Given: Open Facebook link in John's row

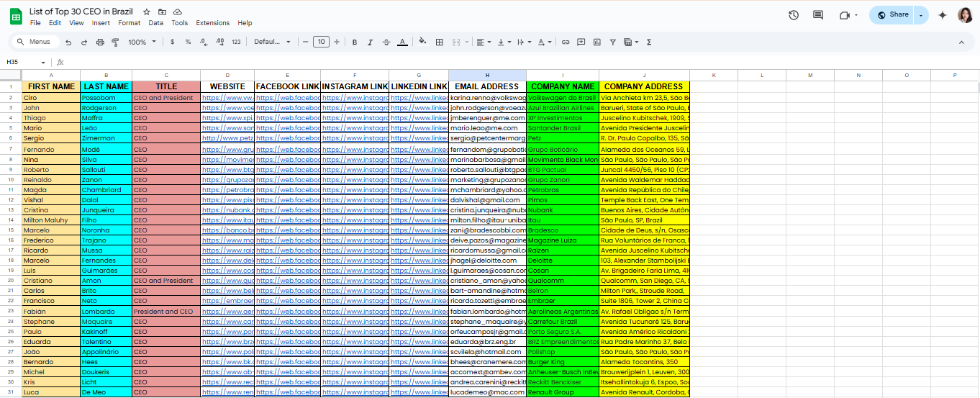Looking at the screenshot, I should click(x=288, y=108).
